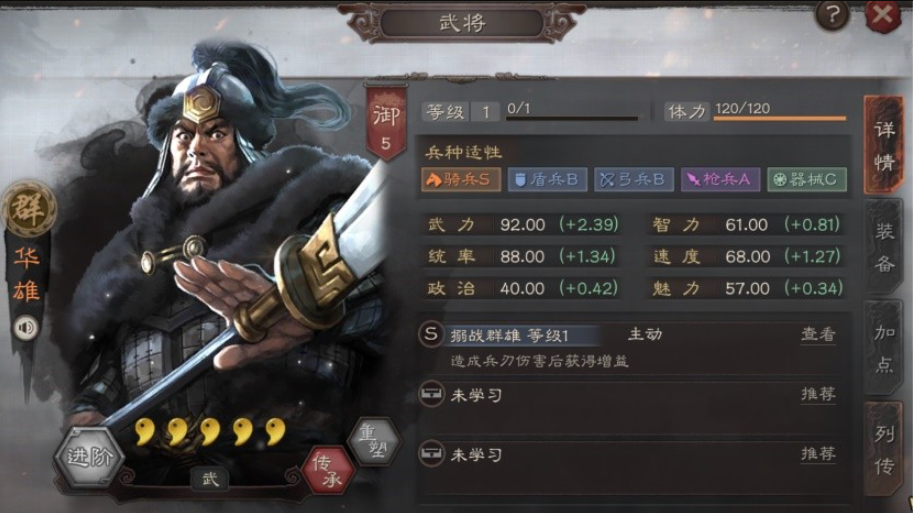Switch to the 详情 details tab

pyautogui.click(x=883, y=145)
